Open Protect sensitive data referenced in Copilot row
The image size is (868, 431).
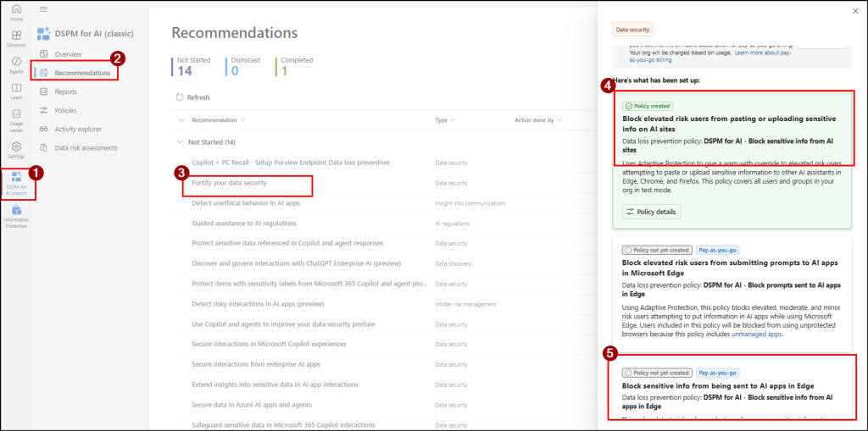287,243
